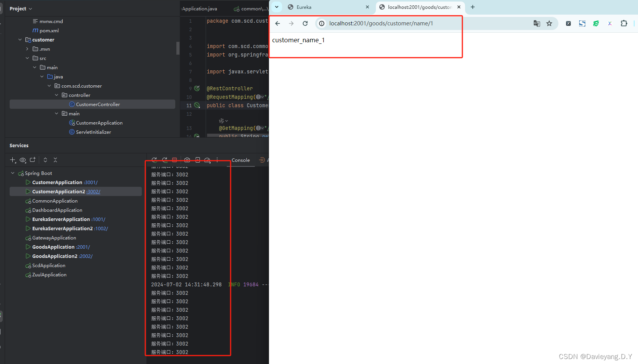Screen dimensions: 638x364
Task: Open the :3001/ link of CustomerApplication
Action: (91, 182)
